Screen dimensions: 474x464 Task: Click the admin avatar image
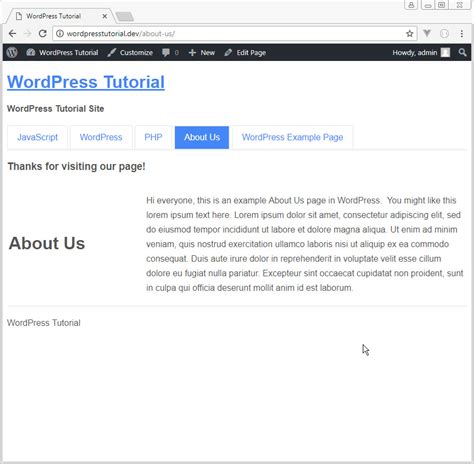(445, 52)
